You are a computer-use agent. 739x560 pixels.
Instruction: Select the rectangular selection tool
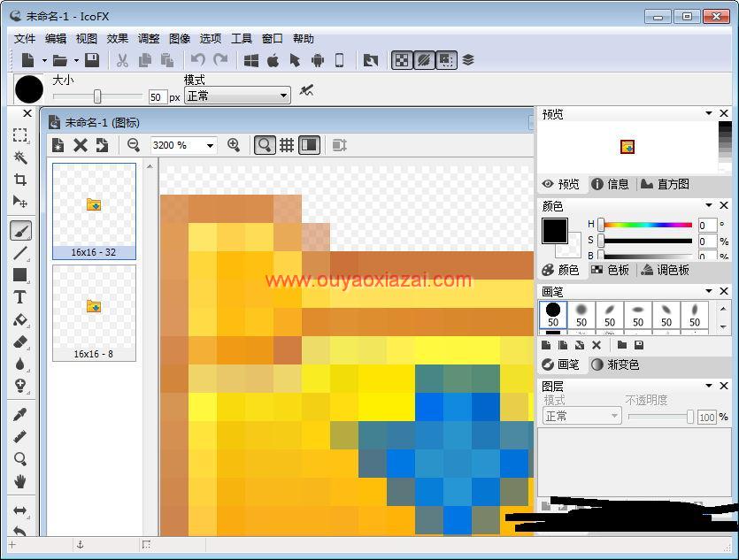[x=19, y=135]
